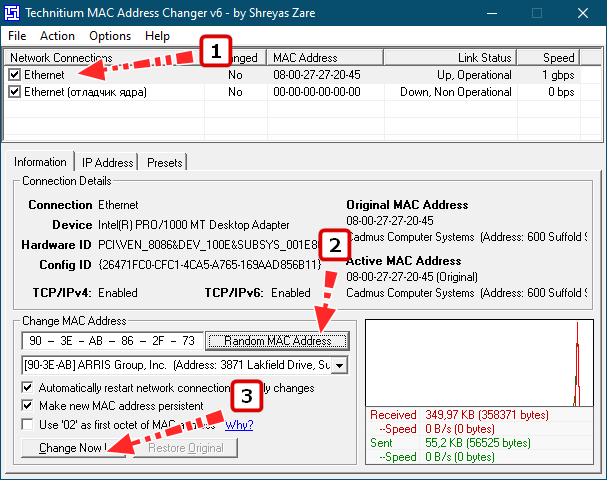607x480 pixels.
Task: Enable Use '02' as first octet option
Action: [27, 424]
